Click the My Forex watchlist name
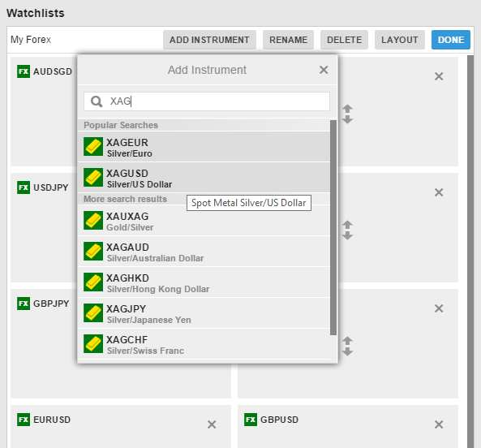This screenshot has width=481, height=448. [31, 40]
